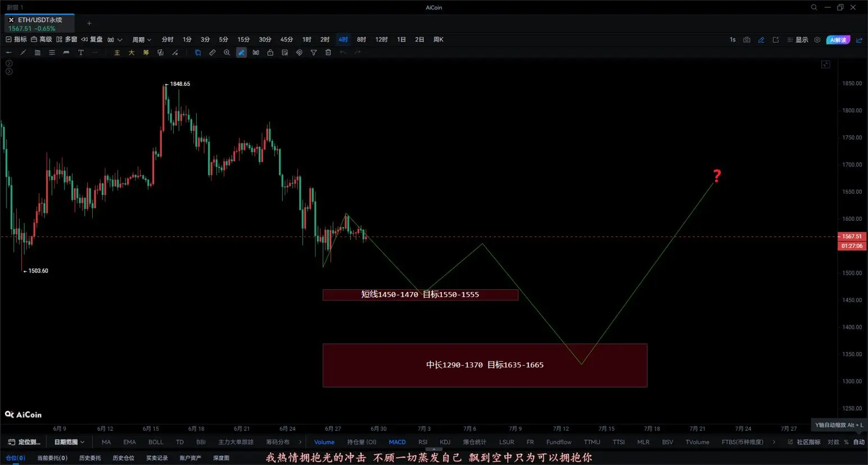The height and width of the screenshot is (465, 868).
Task: Expand more main indicators arrow after 筹码分布
Action: [300, 443]
